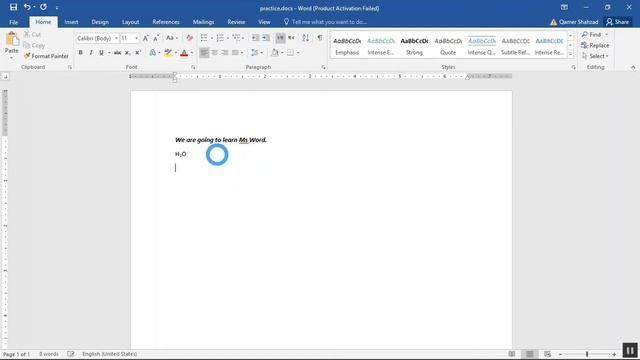This screenshot has width=640, height=360.
Task: Switch to the References tab
Action: click(x=166, y=22)
